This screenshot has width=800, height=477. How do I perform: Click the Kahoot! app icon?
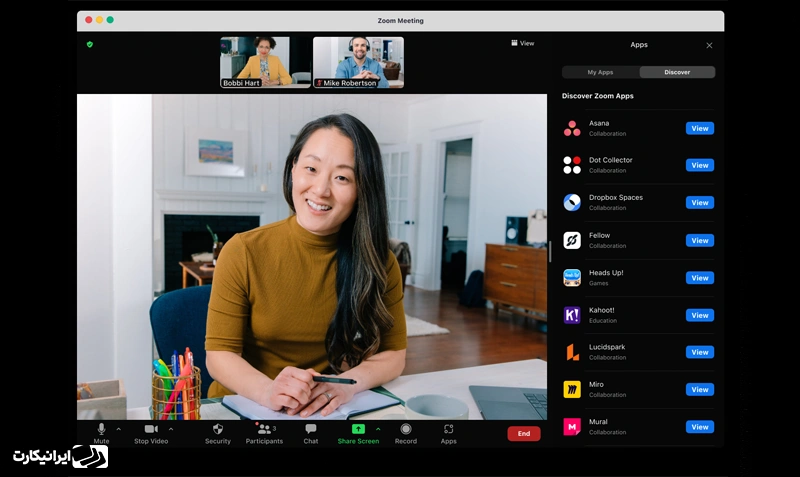[x=572, y=315]
